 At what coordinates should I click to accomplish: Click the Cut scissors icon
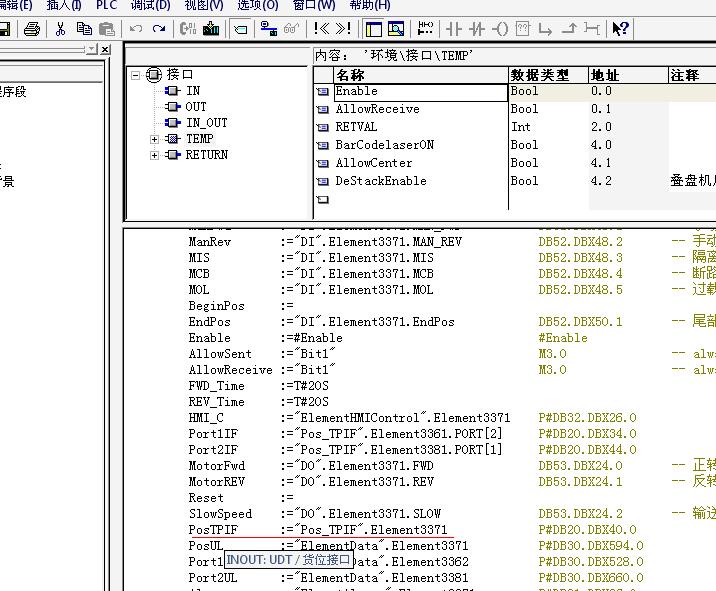coord(61,29)
